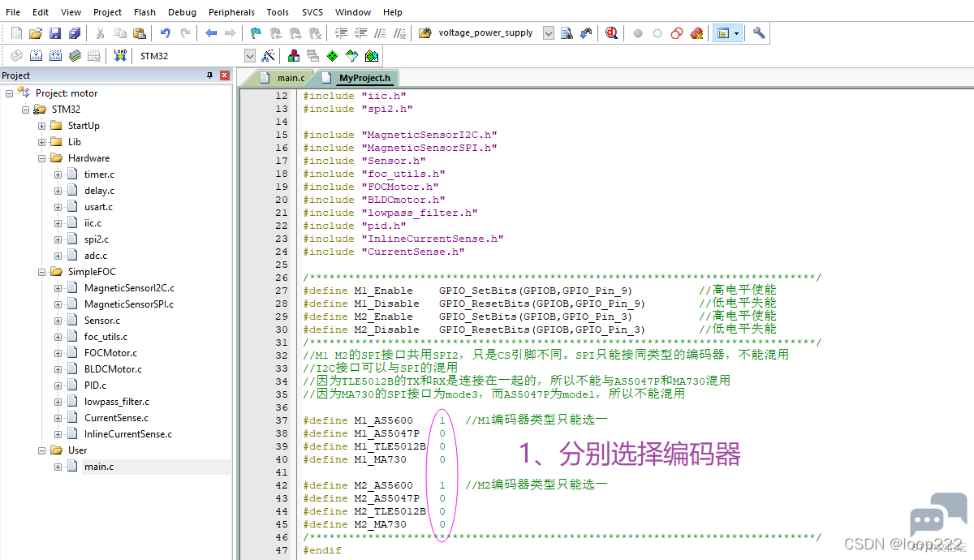Click the Open file folder icon

click(36, 33)
